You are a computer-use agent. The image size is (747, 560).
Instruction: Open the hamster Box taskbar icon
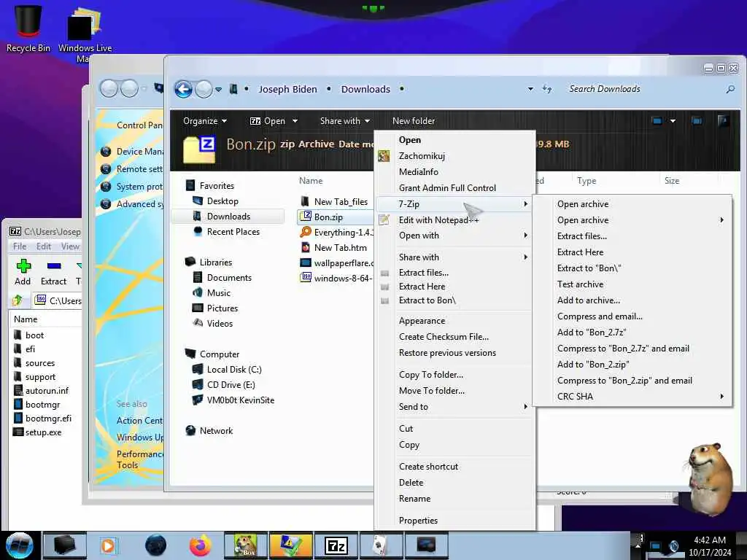click(246, 545)
